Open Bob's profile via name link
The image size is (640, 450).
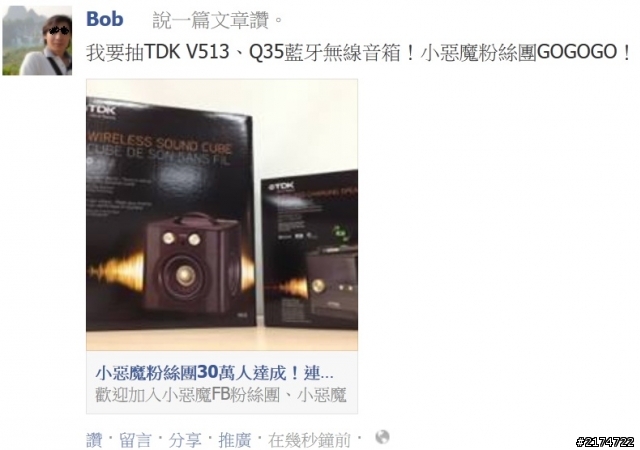coord(104,19)
